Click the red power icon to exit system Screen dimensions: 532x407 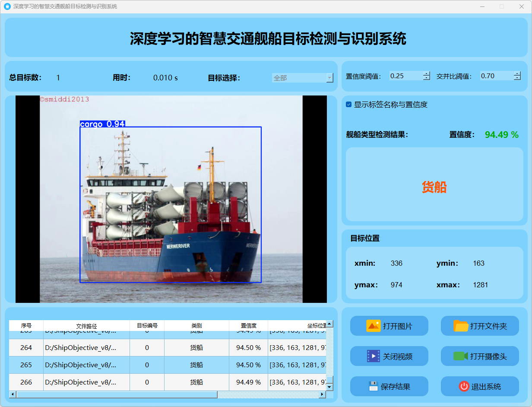464,386
